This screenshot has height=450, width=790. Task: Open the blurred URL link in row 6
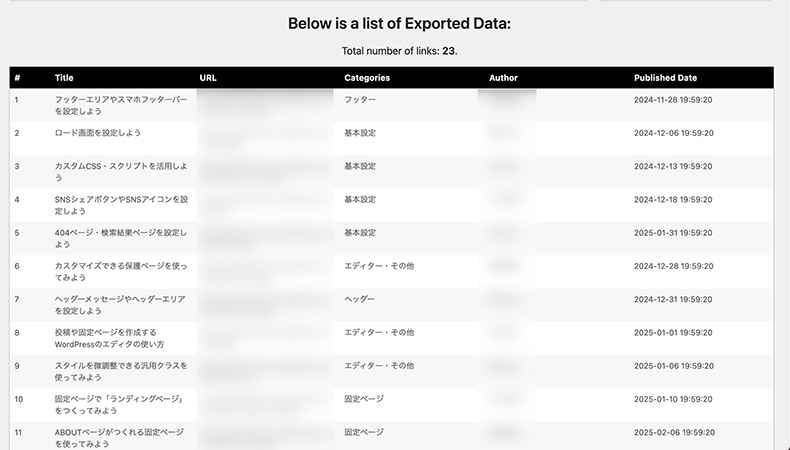click(x=265, y=271)
